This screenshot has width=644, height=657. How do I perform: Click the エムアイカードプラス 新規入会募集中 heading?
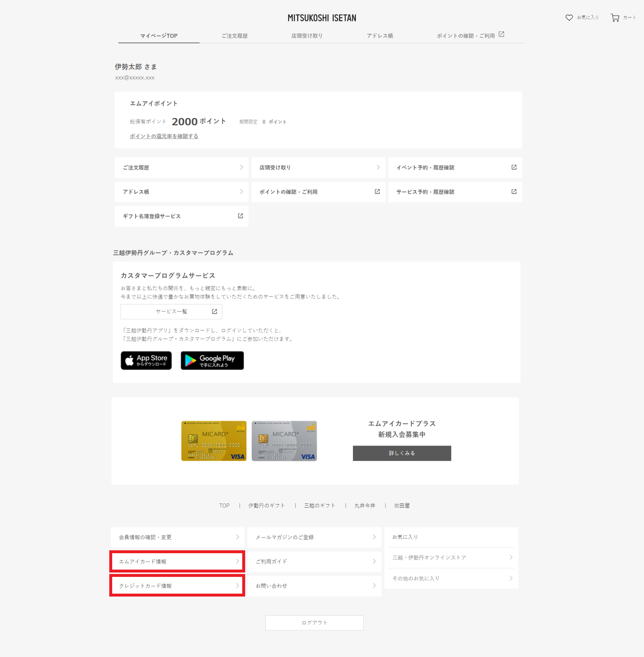tap(402, 429)
